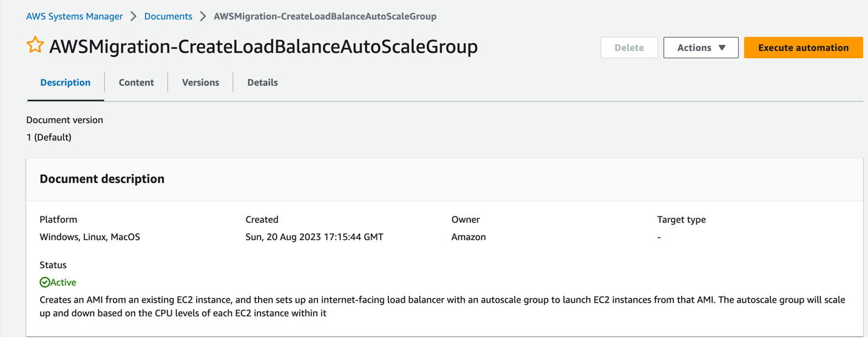
Task: Click the Status field label
Action: point(53,265)
